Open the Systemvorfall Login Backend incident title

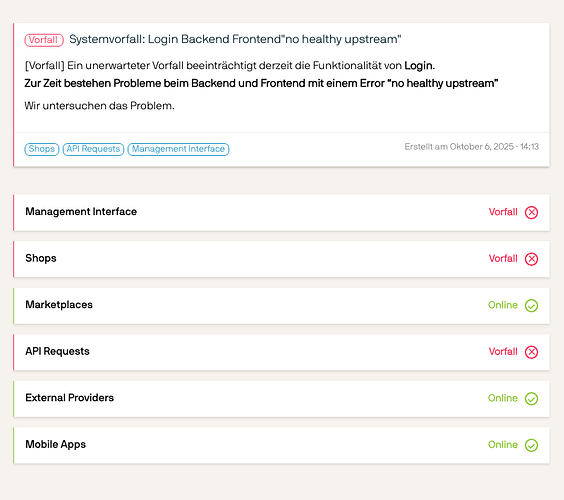point(235,39)
